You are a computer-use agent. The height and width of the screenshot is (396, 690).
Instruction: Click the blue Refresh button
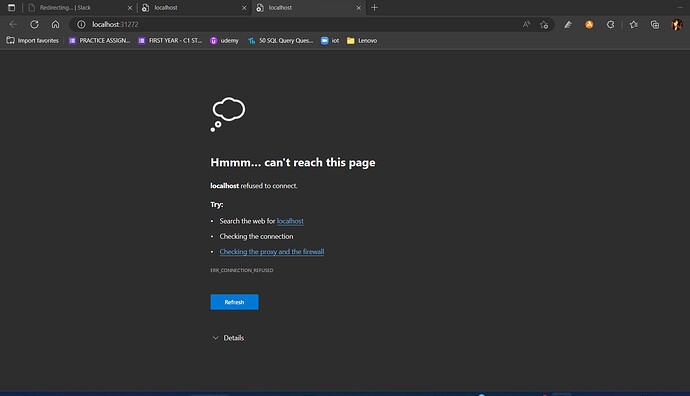235,302
